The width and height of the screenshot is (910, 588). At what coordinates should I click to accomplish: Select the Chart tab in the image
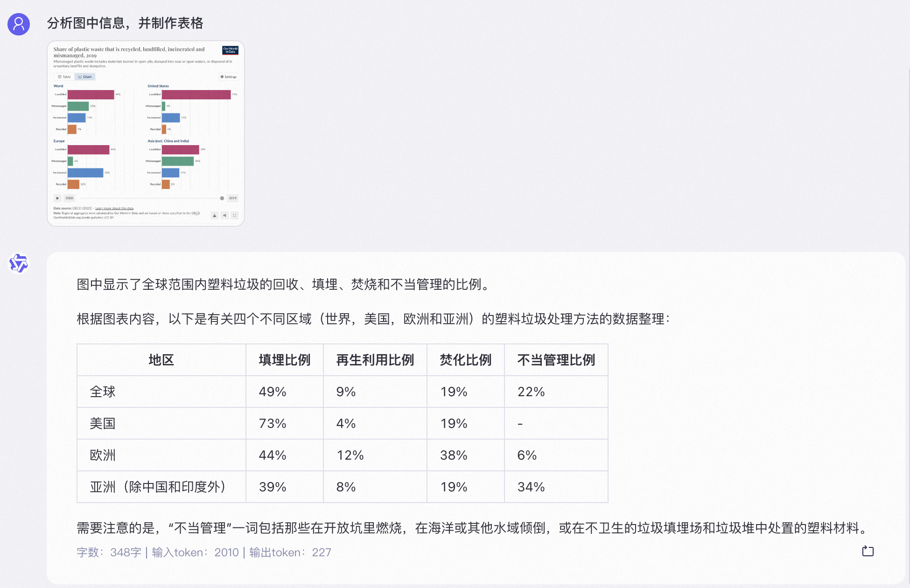pyautogui.click(x=85, y=77)
